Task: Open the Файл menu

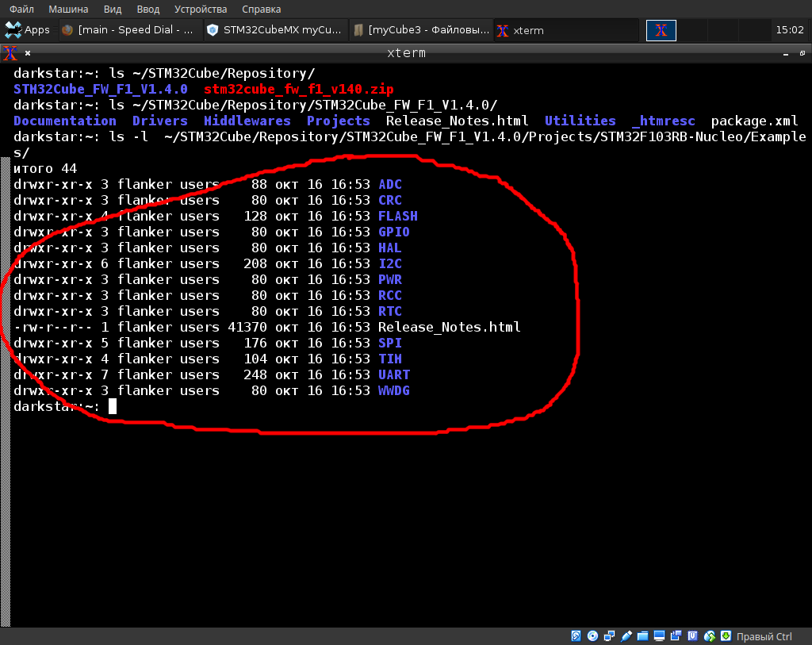Action: pyautogui.click(x=21, y=9)
